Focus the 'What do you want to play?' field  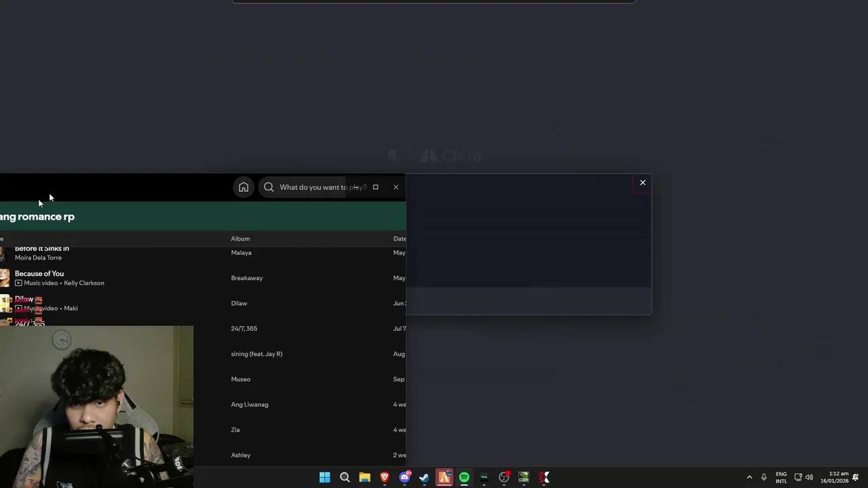(323, 187)
